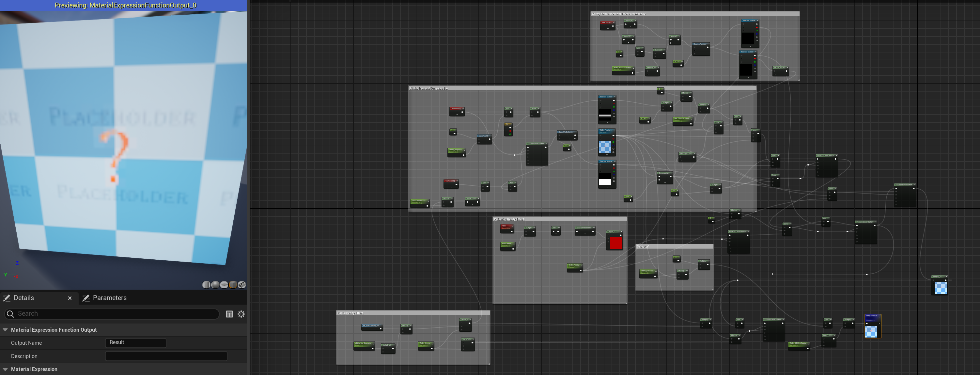The image size is (980, 375).
Task: Collapse the Material Expression Function Output section
Action: pos(5,329)
